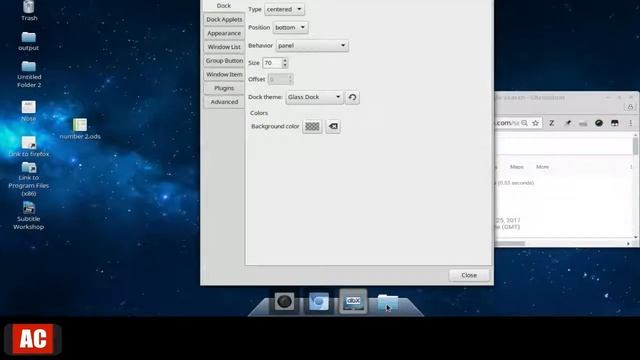Open the Dock theme dropdown Glass Dock

coord(314,97)
